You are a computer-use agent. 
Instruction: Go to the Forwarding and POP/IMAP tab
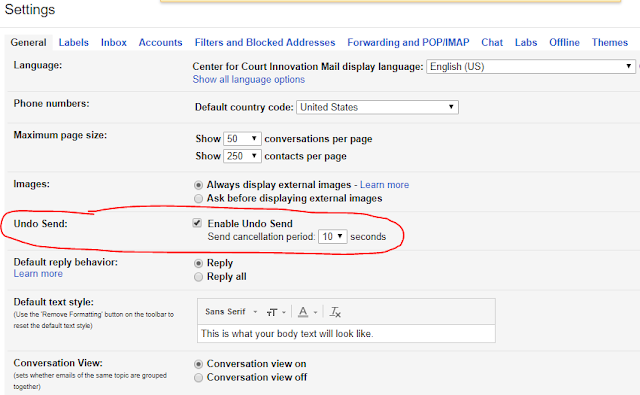pyautogui.click(x=408, y=42)
